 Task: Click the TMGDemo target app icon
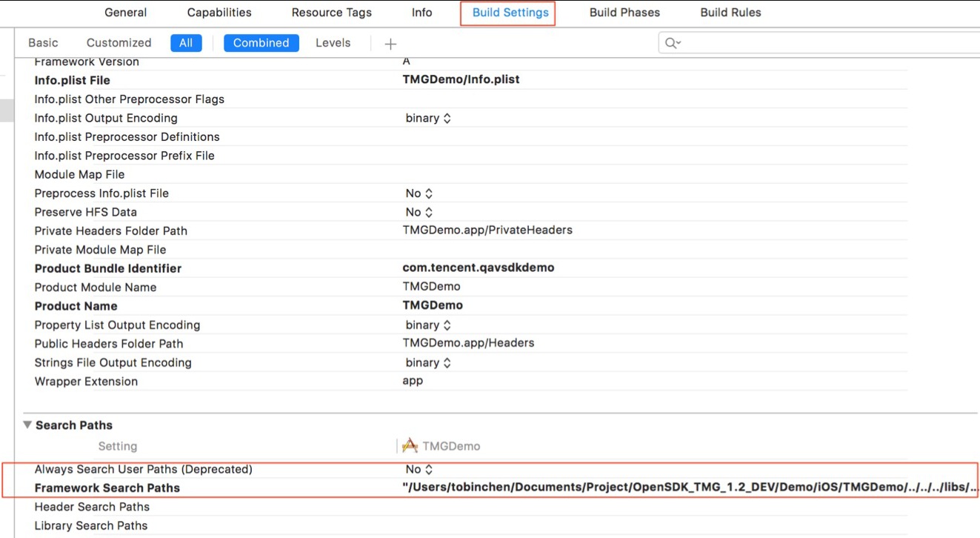coord(410,445)
